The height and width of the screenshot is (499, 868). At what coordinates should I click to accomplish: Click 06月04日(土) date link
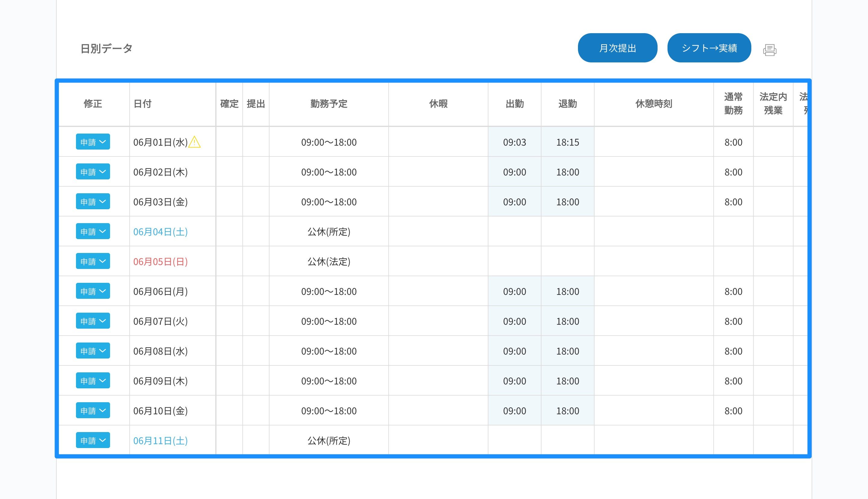[x=160, y=232]
